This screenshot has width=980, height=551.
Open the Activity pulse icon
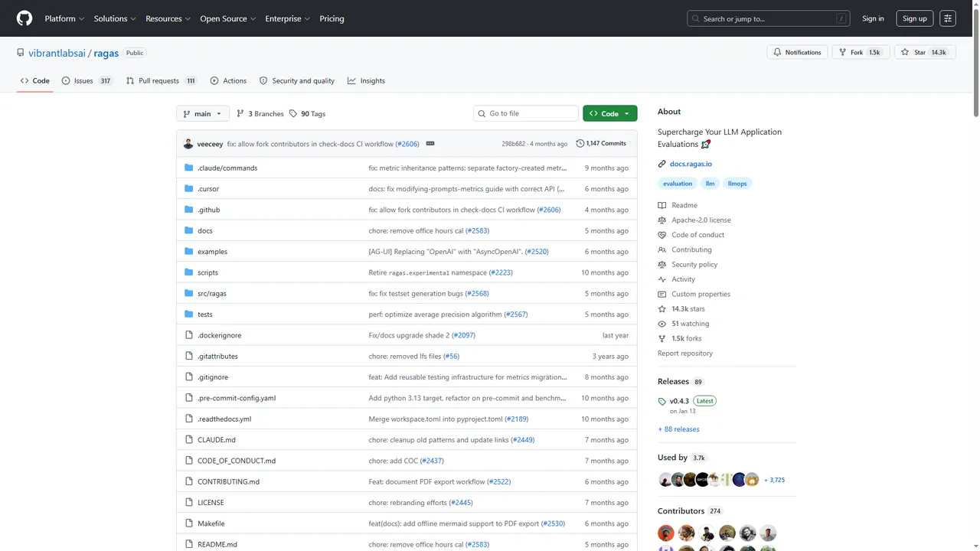pyautogui.click(x=662, y=279)
